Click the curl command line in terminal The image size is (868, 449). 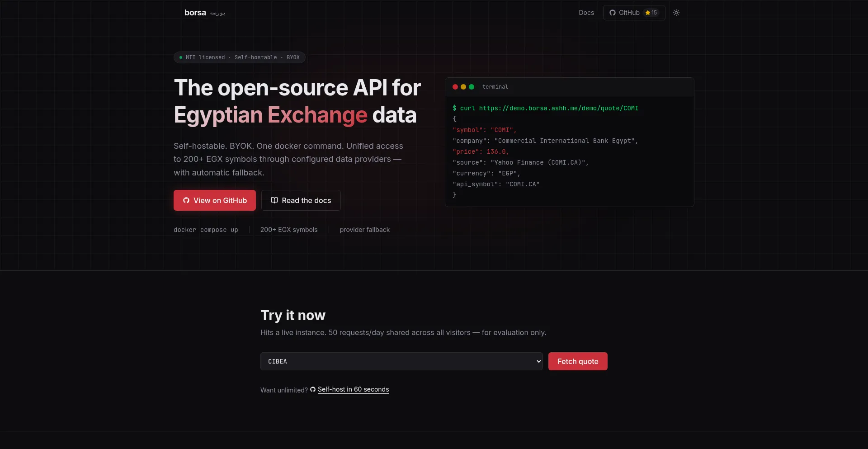click(x=546, y=108)
